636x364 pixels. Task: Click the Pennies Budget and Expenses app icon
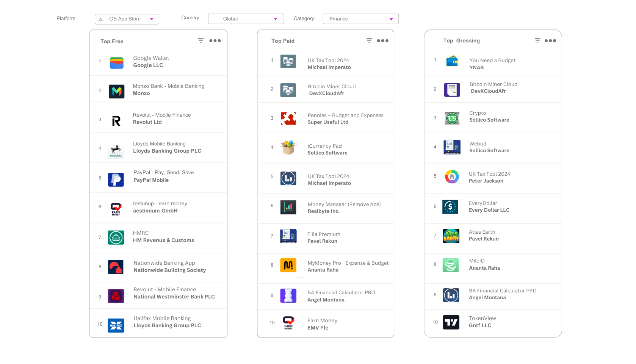(x=288, y=118)
